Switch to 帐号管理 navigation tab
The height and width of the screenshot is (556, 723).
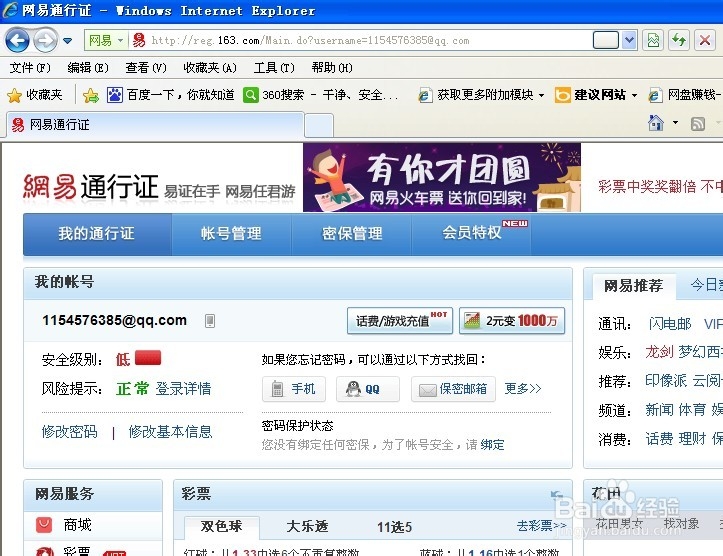(231, 234)
